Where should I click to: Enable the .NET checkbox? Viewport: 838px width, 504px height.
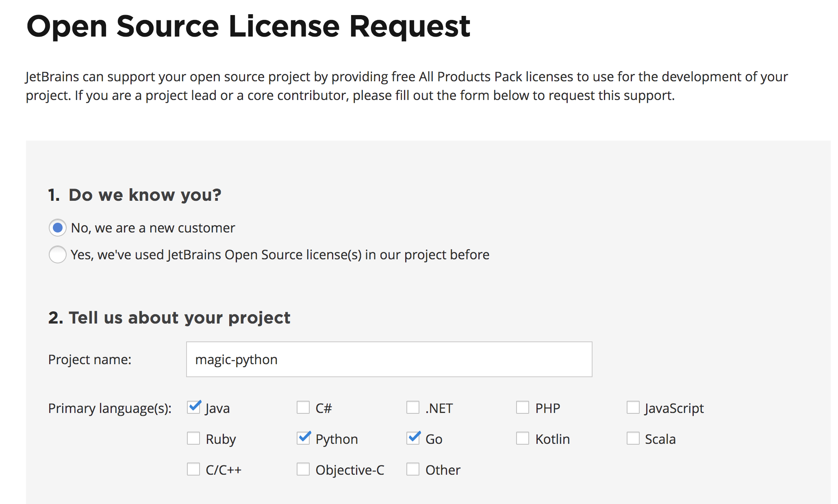pyautogui.click(x=413, y=407)
